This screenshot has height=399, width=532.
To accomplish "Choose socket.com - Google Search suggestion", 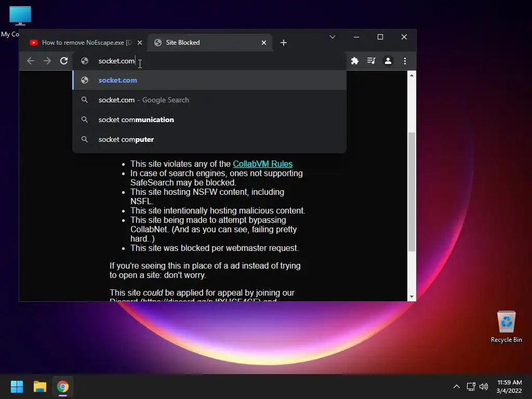I will [x=209, y=100].
